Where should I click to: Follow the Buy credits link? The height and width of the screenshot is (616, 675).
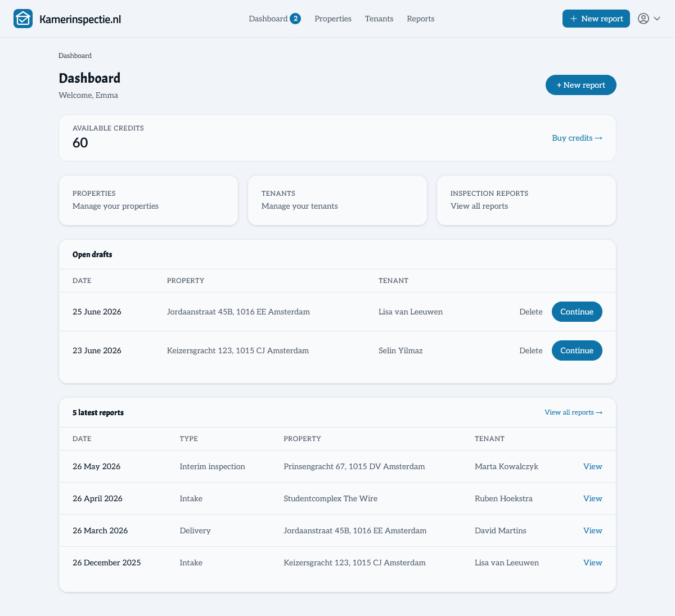[577, 138]
